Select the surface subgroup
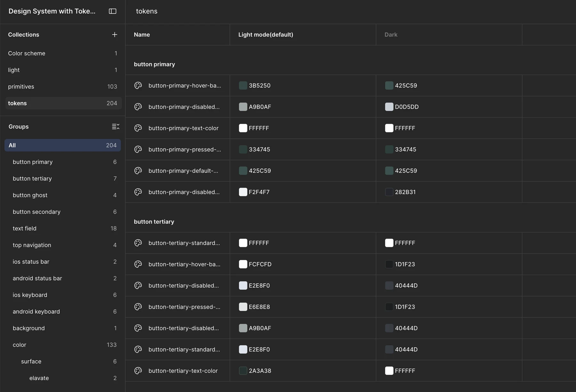 pos(62,361)
